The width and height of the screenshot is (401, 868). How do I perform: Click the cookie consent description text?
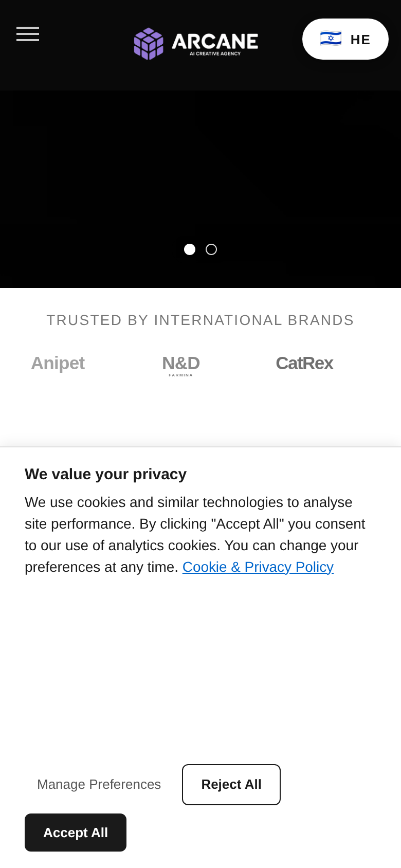195,534
